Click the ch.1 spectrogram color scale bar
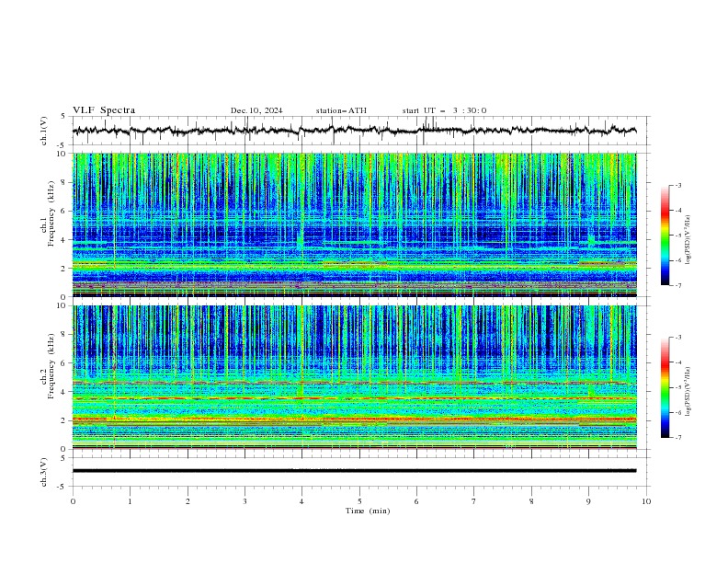Image resolution: width=728 pixels, height=563 pixels. (665, 236)
